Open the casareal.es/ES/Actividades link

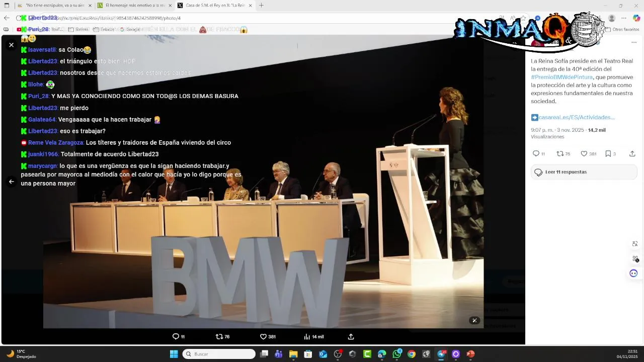[576, 117]
